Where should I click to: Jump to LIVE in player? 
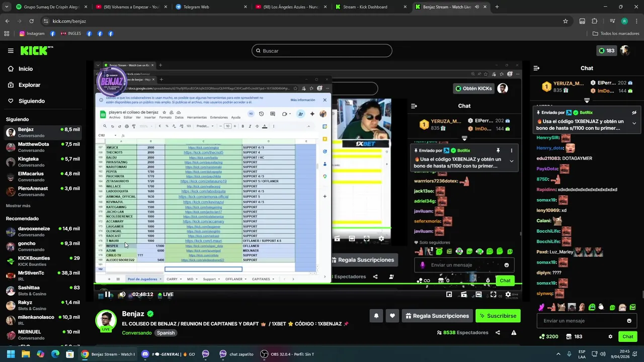[165, 295]
